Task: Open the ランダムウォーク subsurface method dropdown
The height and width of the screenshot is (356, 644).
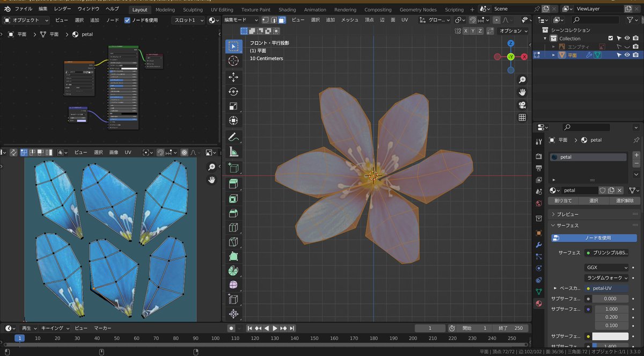Action: (606, 278)
